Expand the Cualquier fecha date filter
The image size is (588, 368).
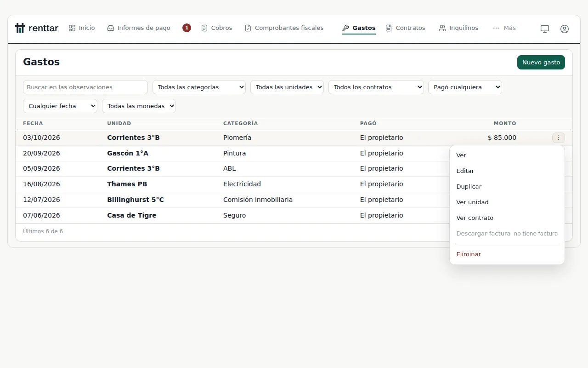click(60, 106)
